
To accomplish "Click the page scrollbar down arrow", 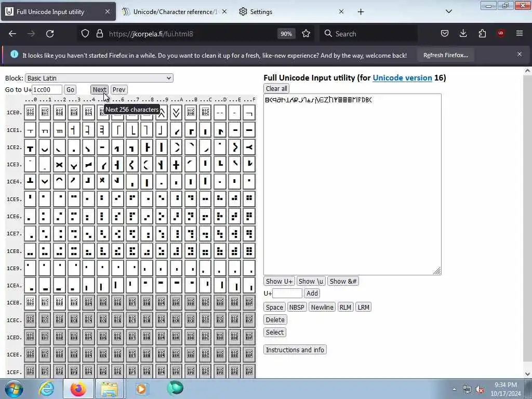I will [x=528, y=374].
